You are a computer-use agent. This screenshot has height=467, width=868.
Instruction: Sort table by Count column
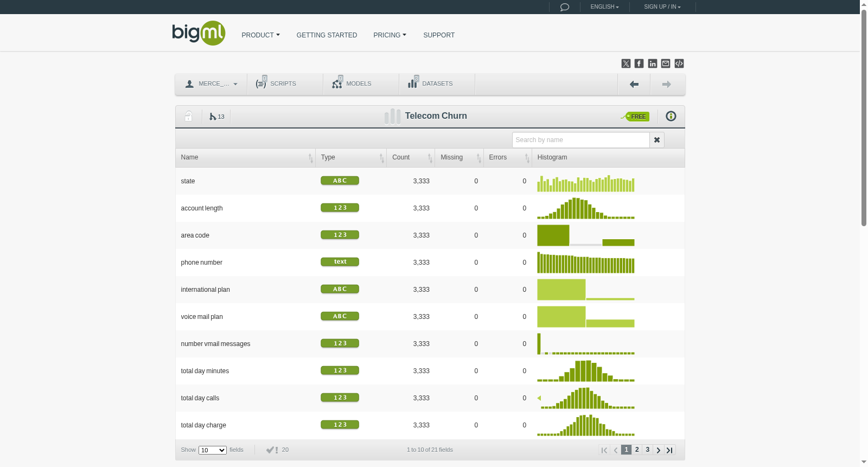pyautogui.click(x=411, y=157)
